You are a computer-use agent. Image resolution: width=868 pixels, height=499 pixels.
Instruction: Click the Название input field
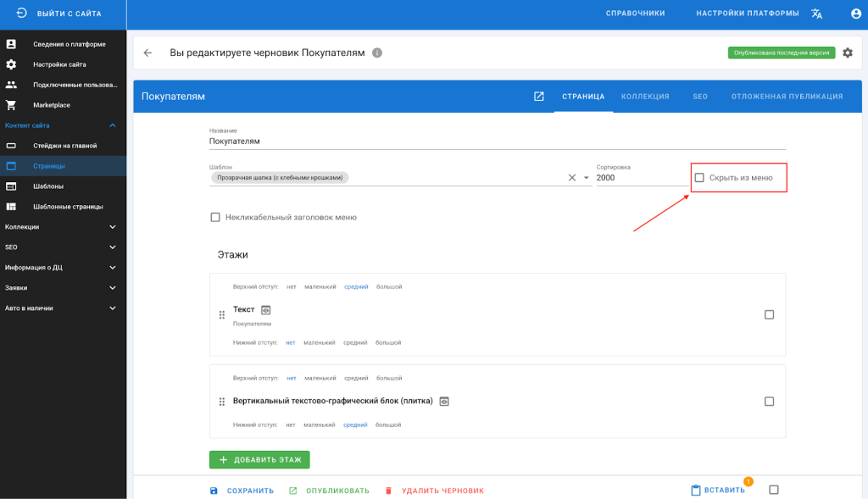point(497,141)
